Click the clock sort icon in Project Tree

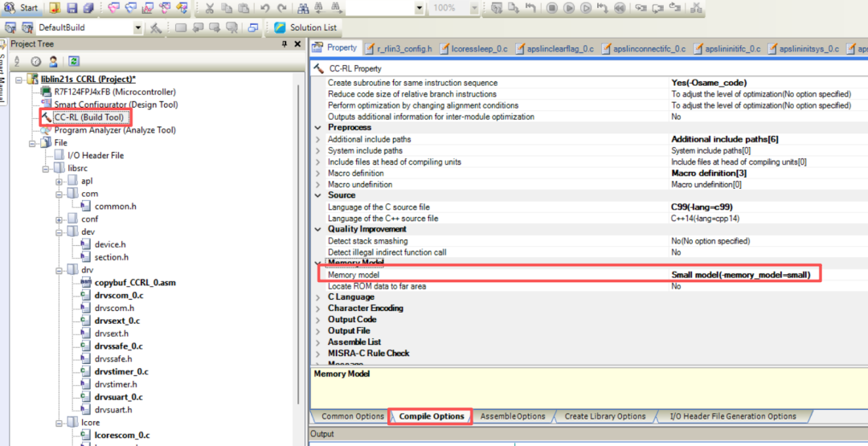(35, 61)
